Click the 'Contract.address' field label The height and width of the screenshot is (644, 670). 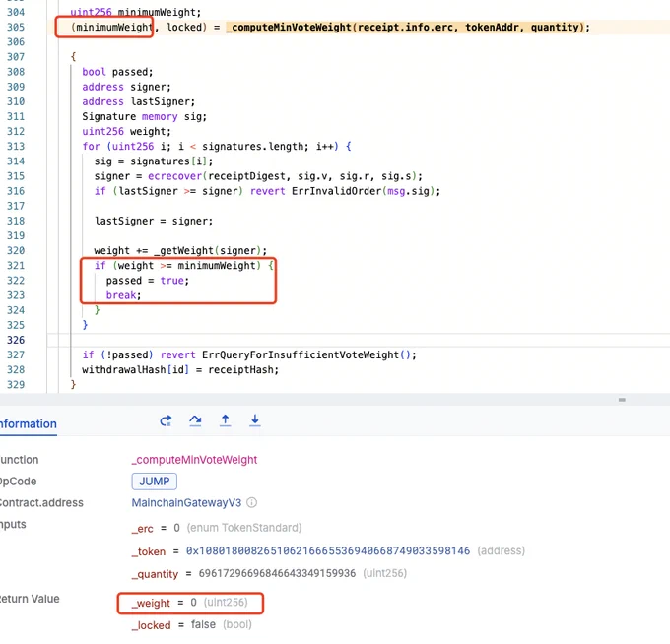pyautogui.click(x=41, y=502)
